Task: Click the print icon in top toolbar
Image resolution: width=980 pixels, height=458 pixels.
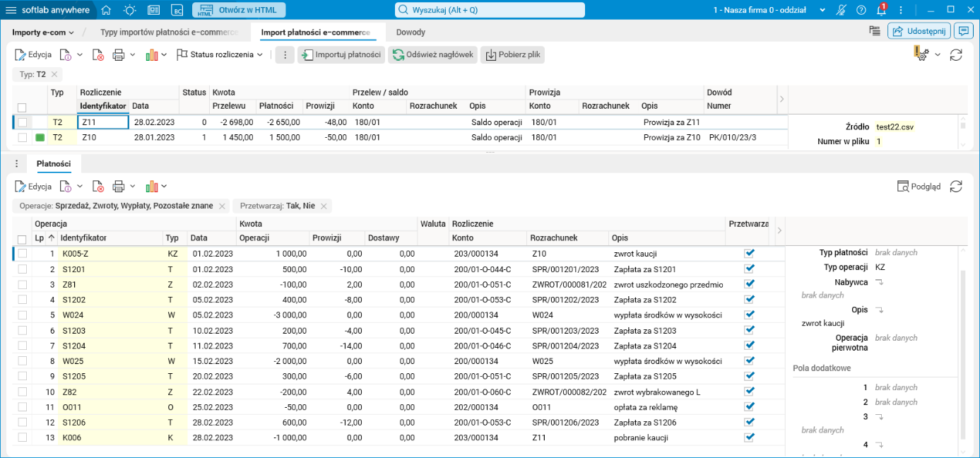Action: tap(119, 54)
